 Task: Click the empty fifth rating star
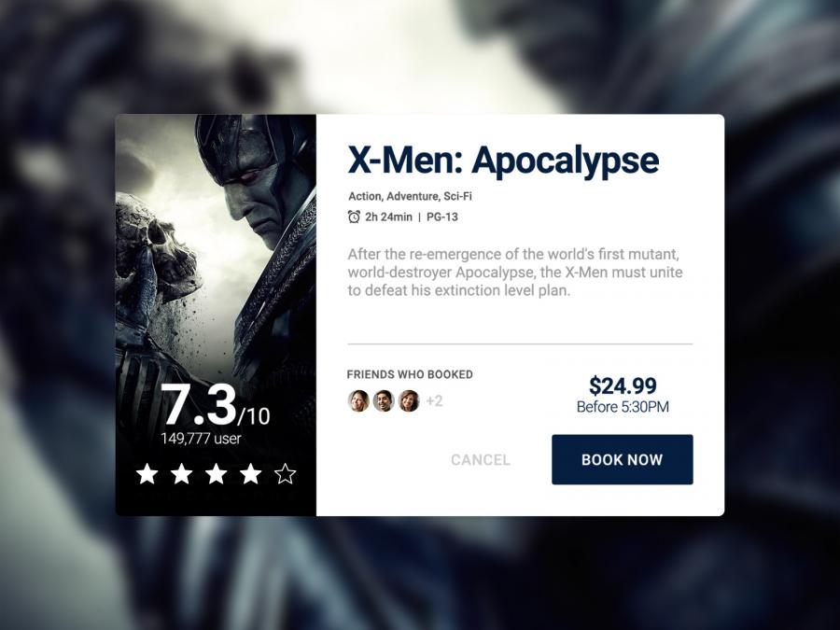pos(285,474)
